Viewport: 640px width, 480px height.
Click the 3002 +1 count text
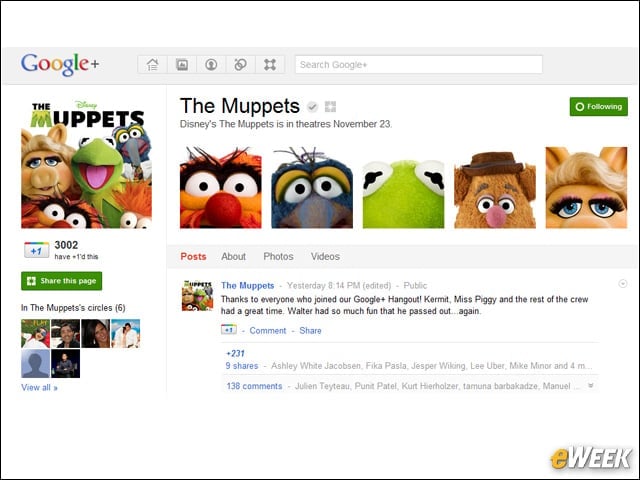click(x=66, y=245)
